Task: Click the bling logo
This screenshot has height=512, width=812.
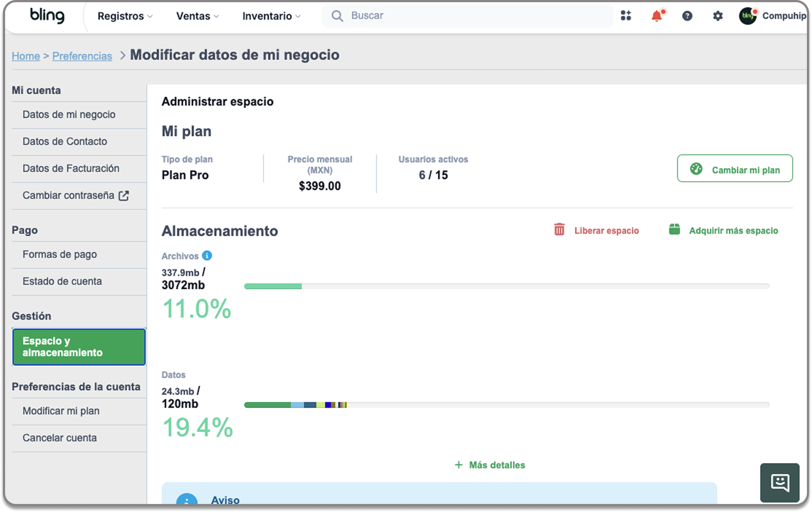Action: pos(47,16)
